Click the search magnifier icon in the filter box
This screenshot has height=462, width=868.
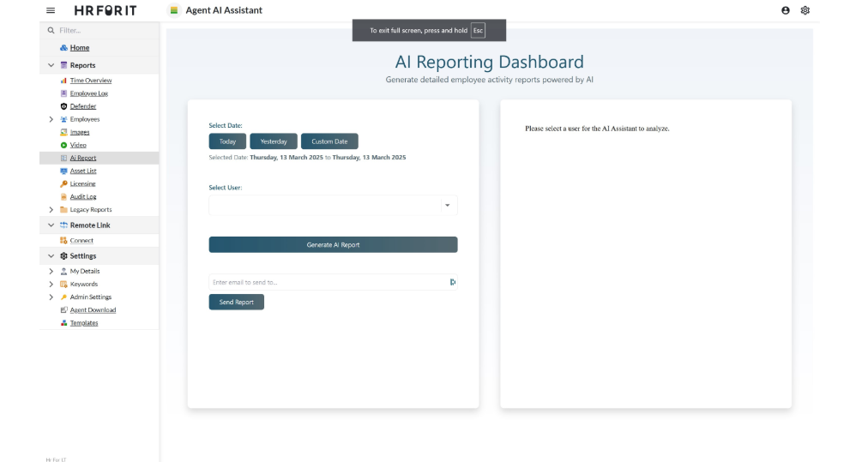[x=51, y=31]
